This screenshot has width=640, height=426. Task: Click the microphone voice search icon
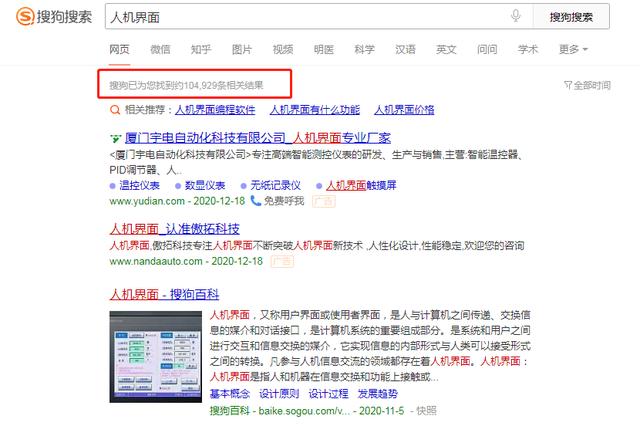click(x=516, y=16)
